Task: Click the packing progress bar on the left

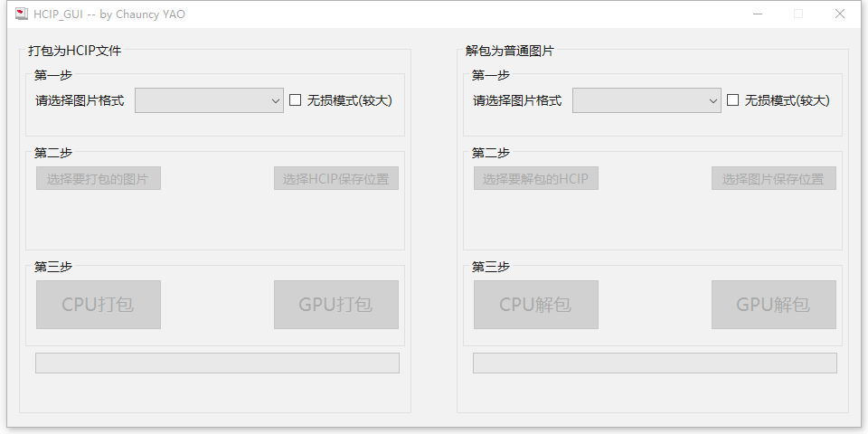Action: coord(218,363)
